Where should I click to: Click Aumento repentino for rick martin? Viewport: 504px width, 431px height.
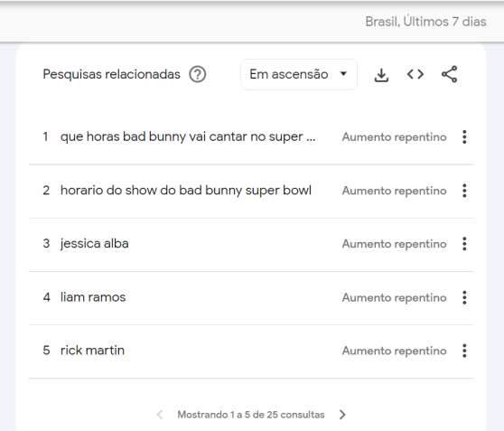(394, 351)
